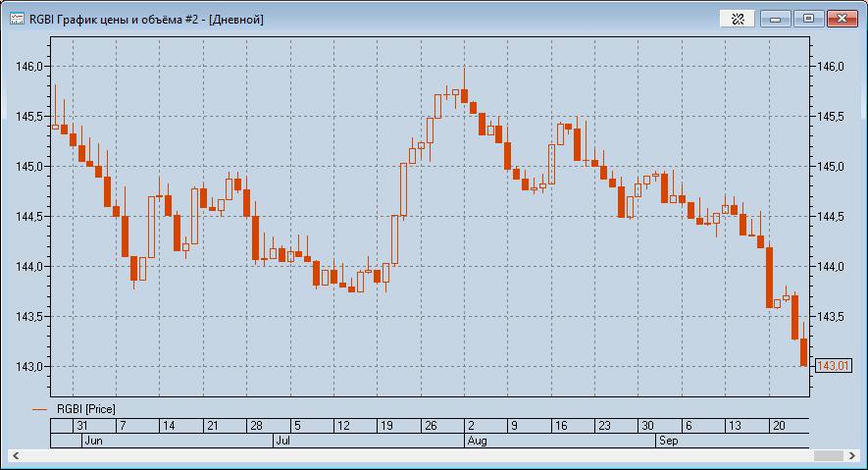Click the Jun month label on the timeline
The image size is (868, 470).
pos(93,442)
